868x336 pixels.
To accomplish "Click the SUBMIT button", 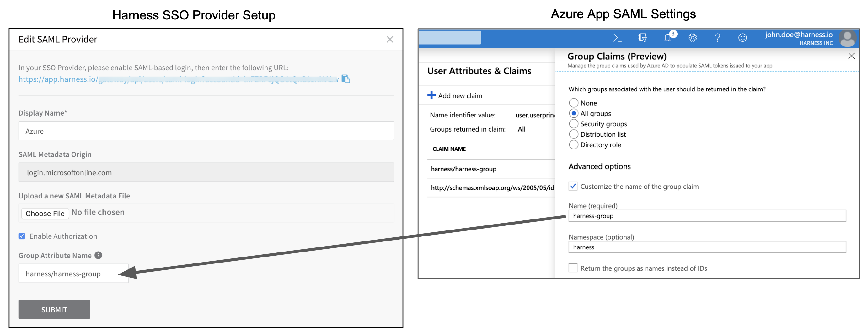I will point(54,309).
